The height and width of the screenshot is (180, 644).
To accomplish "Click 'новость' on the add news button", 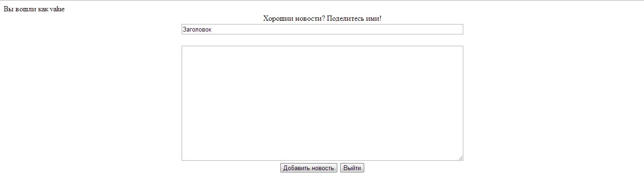I will click(x=322, y=168).
